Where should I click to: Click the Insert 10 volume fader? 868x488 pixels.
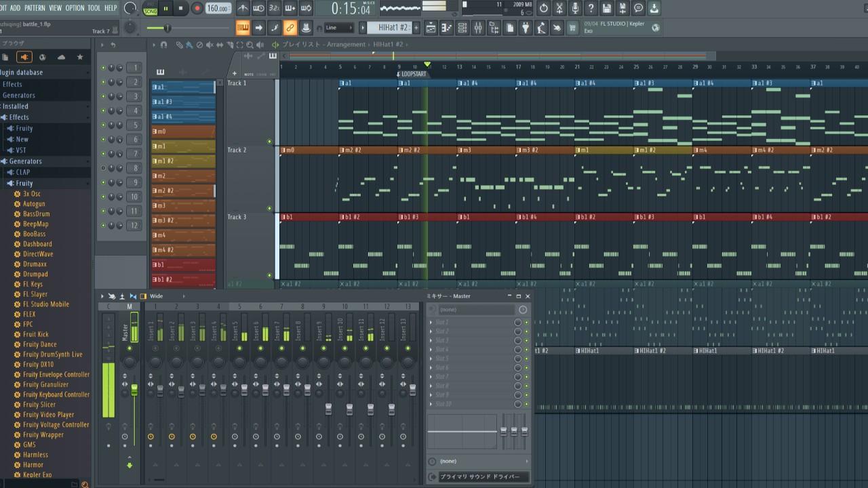pos(349,409)
